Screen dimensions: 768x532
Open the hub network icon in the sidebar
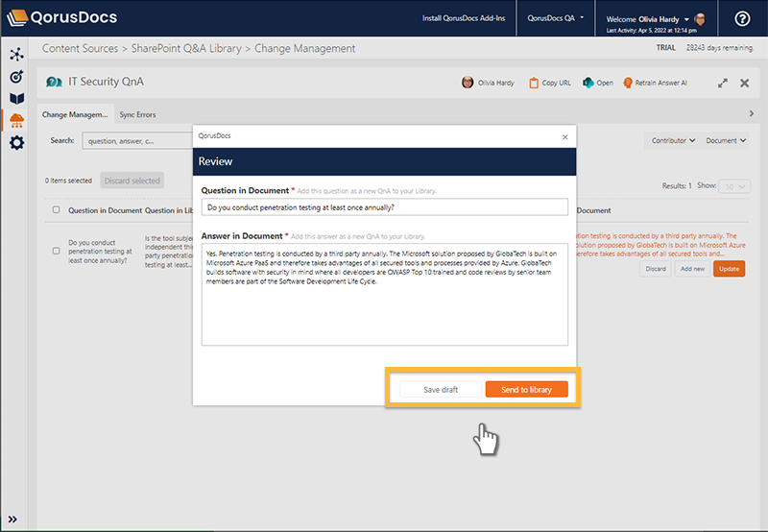click(16, 55)
